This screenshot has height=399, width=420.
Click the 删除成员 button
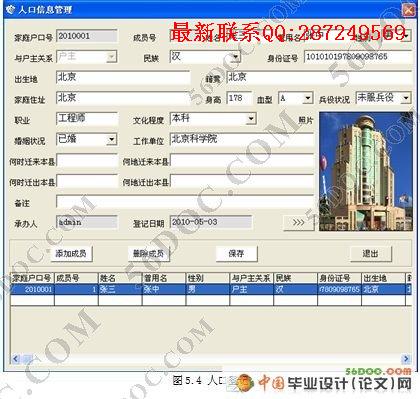pos(148,254)
